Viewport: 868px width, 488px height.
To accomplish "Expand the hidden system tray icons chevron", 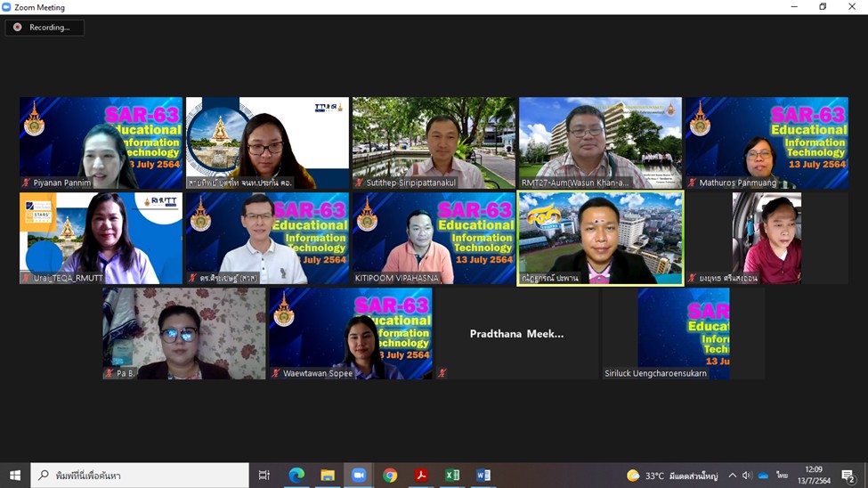I will pyautogui.click(x=733, y=476).
